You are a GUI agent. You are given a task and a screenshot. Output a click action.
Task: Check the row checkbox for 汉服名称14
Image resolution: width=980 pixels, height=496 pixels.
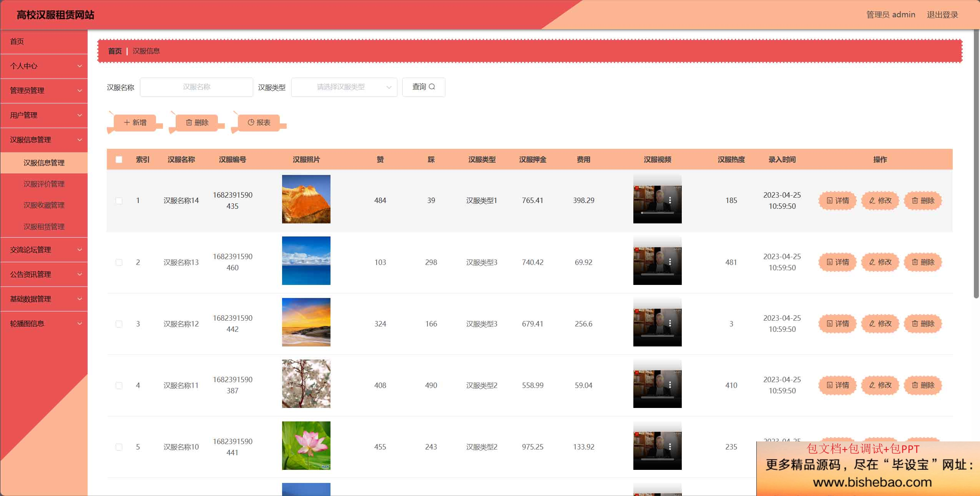point(119,201)
